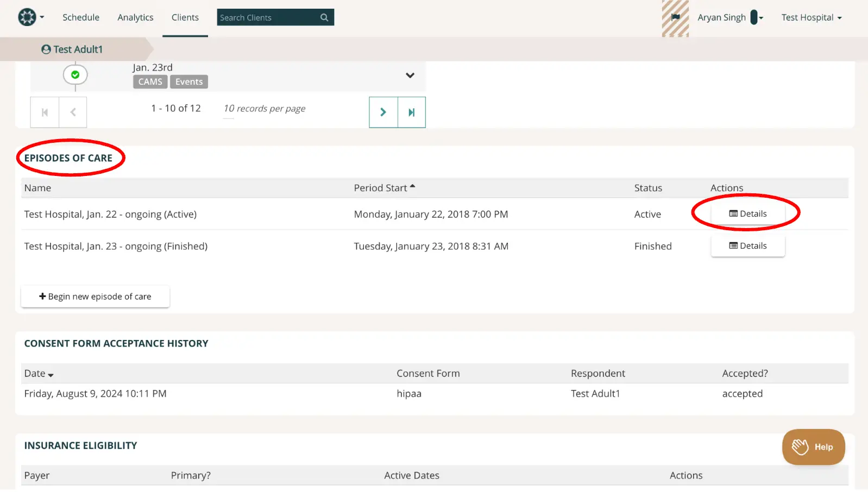Click the Status column header
The height and width of the screenshot is (492, 868).
coord(648,188)
